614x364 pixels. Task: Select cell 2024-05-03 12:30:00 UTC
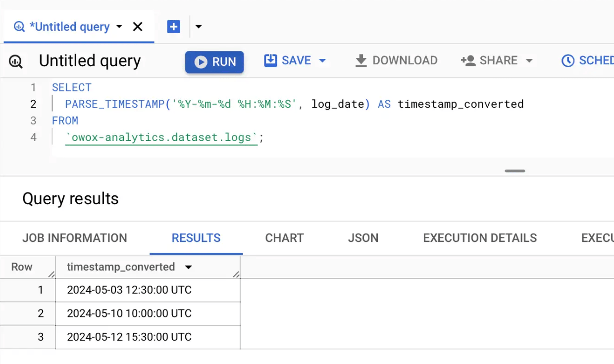(x=148, y=290)
